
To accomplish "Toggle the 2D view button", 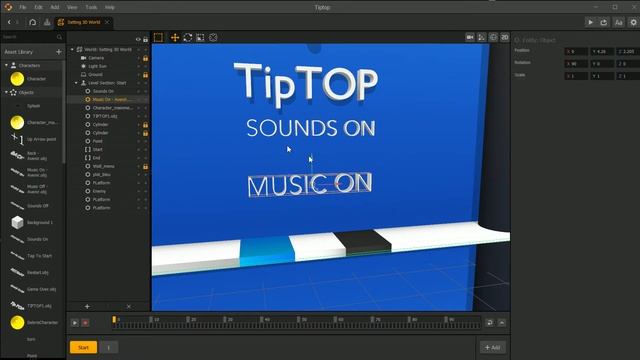I will (x=505, y=38).
